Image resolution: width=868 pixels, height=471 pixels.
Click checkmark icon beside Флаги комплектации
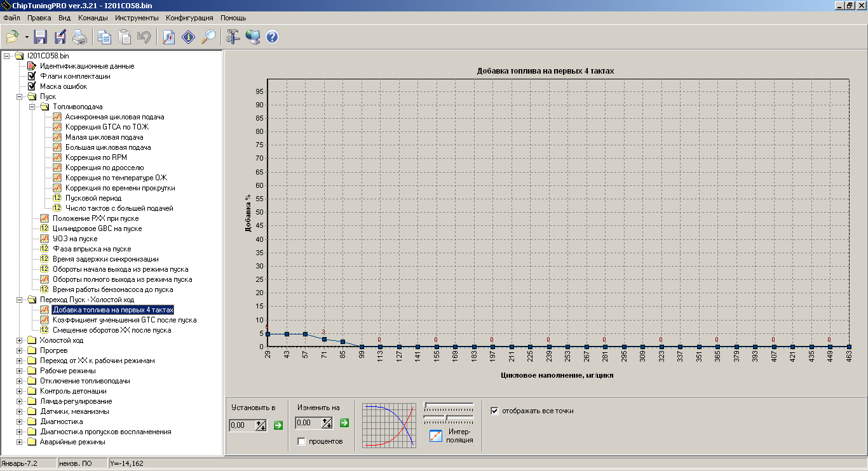point(31,76)
